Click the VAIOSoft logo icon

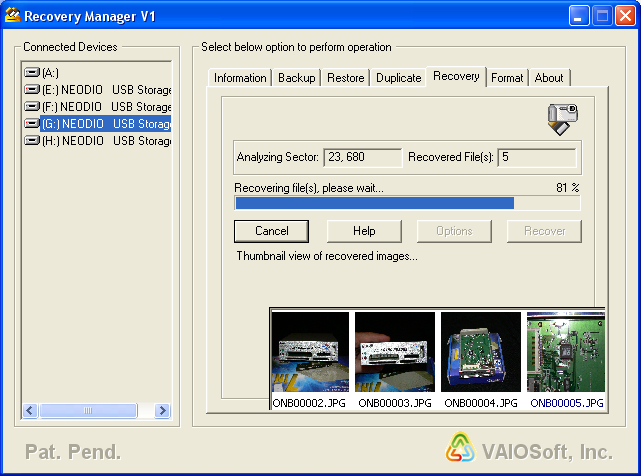pos(461,447)
